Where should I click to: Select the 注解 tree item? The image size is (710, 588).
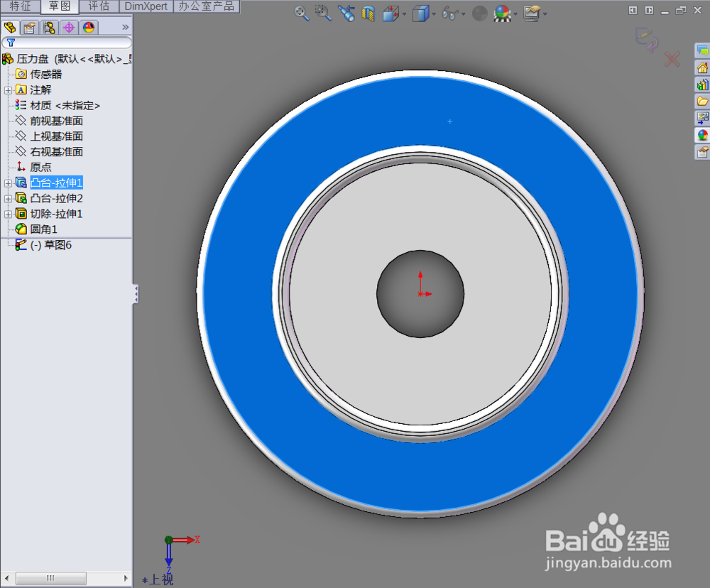click(34, 89)
